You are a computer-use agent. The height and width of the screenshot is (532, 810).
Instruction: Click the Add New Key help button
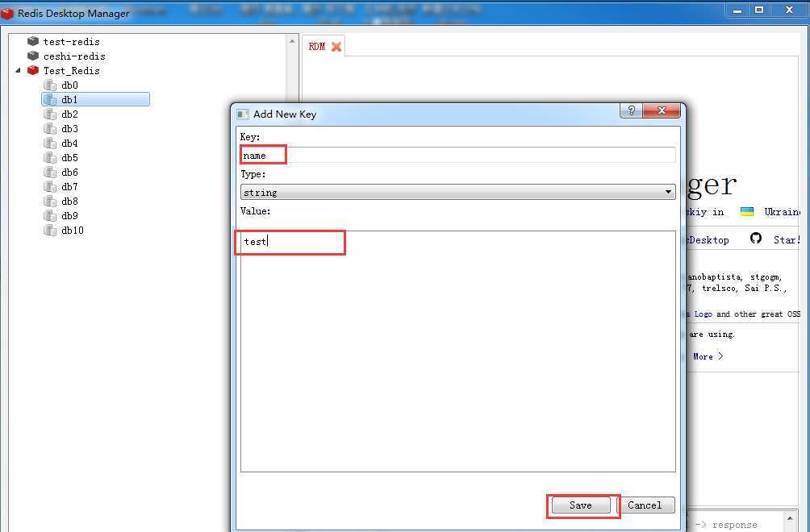click(631, 110)
